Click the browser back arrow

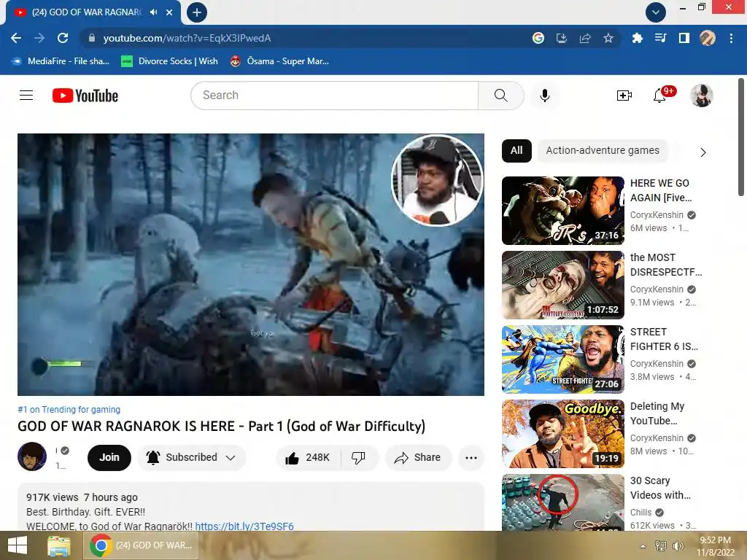pyautogui.click(x=16, y=38)
